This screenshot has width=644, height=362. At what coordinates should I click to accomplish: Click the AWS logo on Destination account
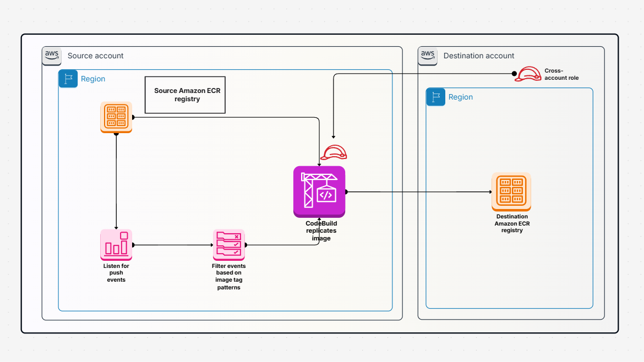[x=428, y=56]
